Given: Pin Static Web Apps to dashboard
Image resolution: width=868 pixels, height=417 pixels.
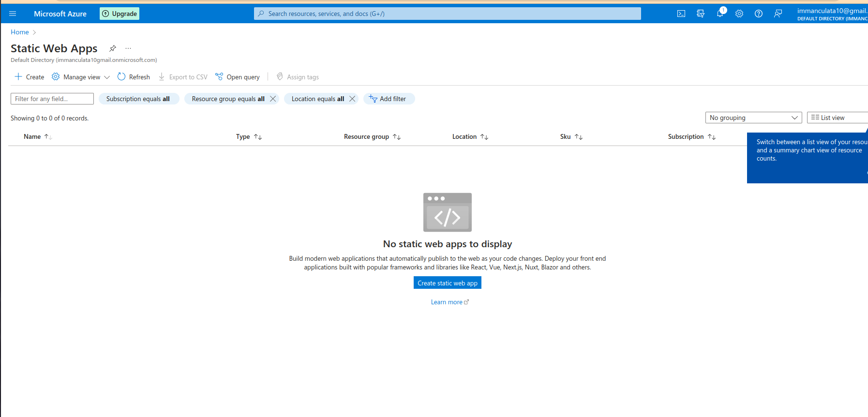Looking at the screenshot, I should pos(113,48).
